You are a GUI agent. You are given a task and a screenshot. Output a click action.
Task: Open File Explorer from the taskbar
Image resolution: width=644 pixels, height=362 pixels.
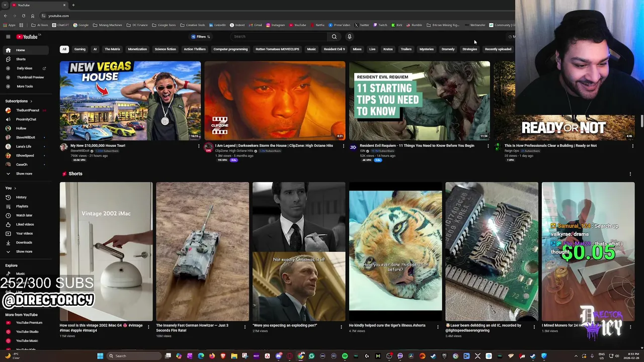(234, 356)
